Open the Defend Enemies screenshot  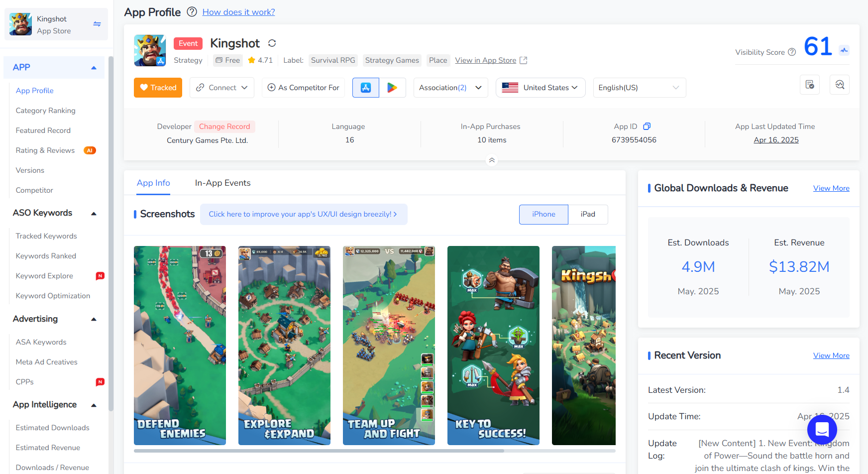[180, 346]
